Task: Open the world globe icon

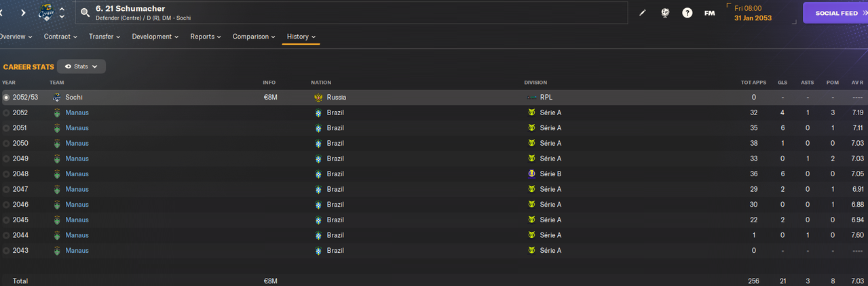Action: (x=666, y=13)
